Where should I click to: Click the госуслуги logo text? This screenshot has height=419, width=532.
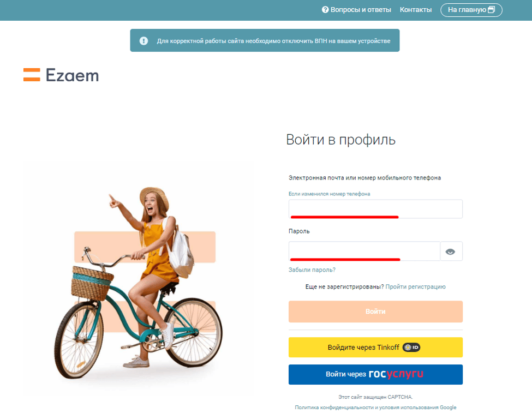(396, 374)
